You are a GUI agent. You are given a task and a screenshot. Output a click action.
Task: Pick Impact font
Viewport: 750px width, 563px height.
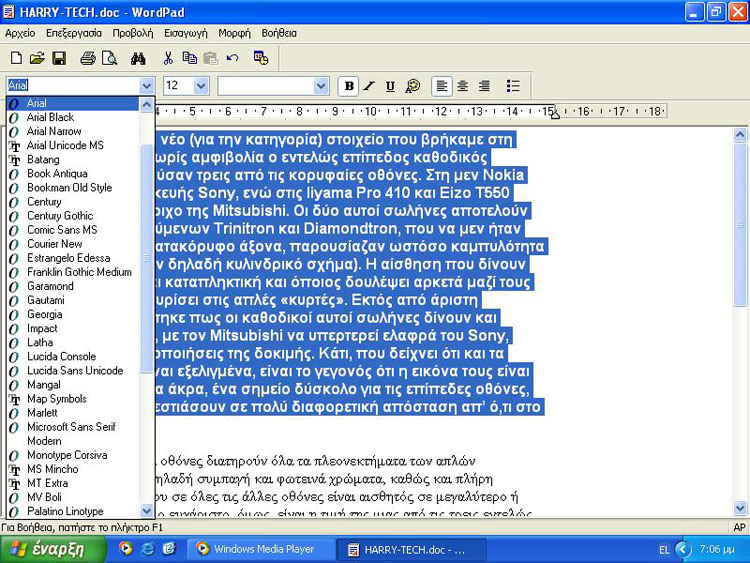pos(73,328)
